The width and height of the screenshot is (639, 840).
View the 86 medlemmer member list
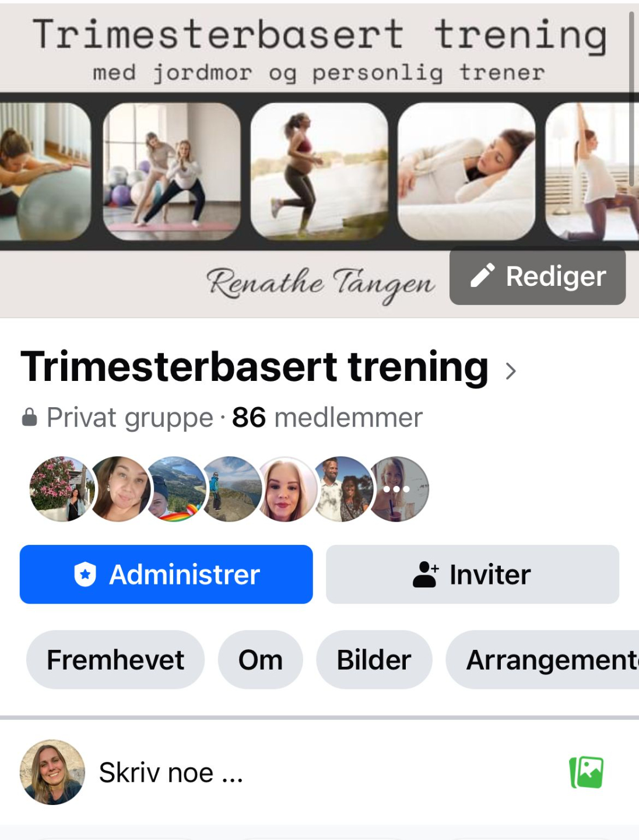tap(327, 418)
